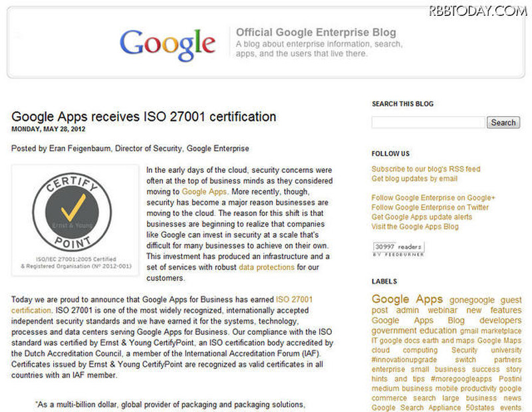Visit the Google Apps Blog link
This screenshot has height=412, width=532.
(x=415, y=227)
